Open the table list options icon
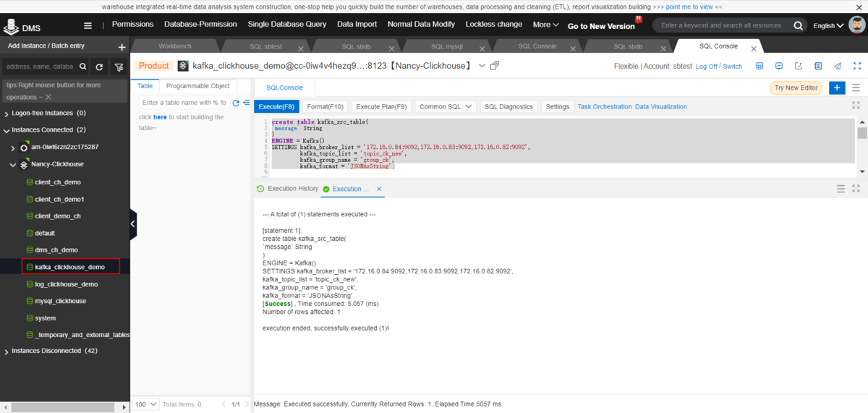Screen dimensions: 868x413 (246, 103)
